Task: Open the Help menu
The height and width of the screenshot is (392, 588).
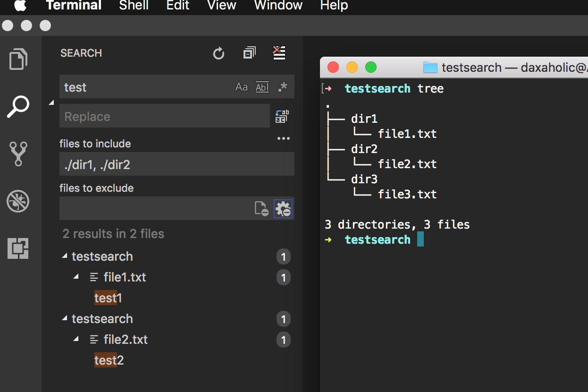Action: click(334, 6)
